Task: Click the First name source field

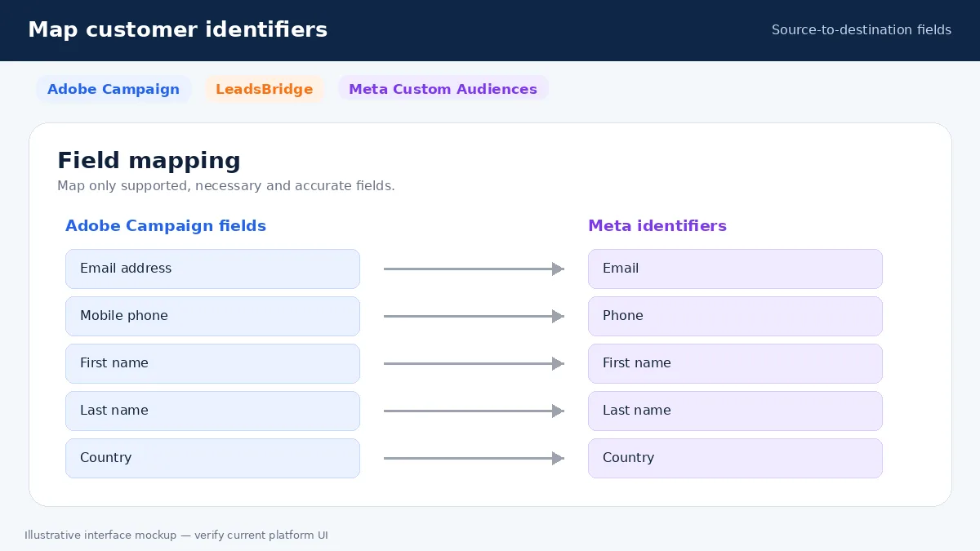Action: (x=212, y=363)
